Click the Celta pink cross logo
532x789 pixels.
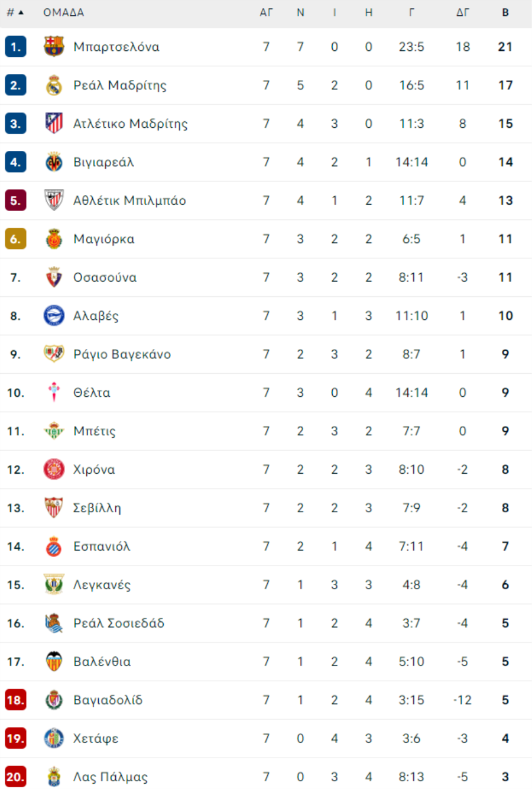click(54, 393)
